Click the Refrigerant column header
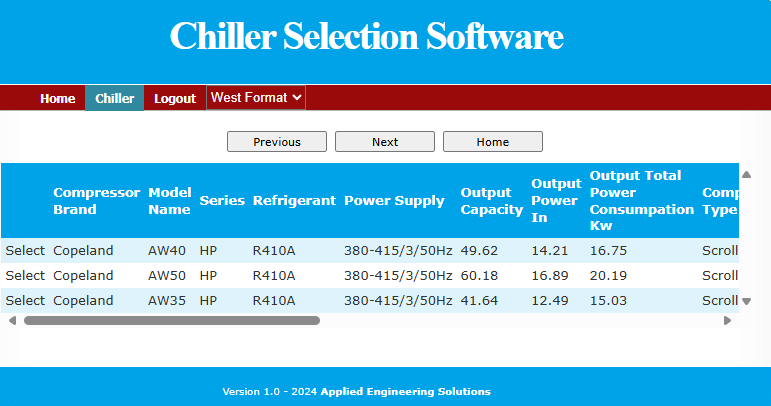The image size is (771, 406). click(294, 201)
